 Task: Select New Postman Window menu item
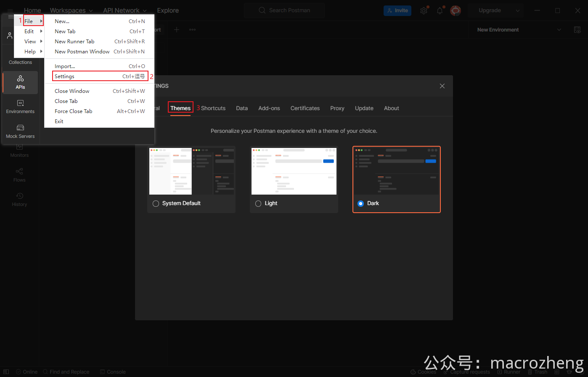pyautogui.click(x=100, y=51)
